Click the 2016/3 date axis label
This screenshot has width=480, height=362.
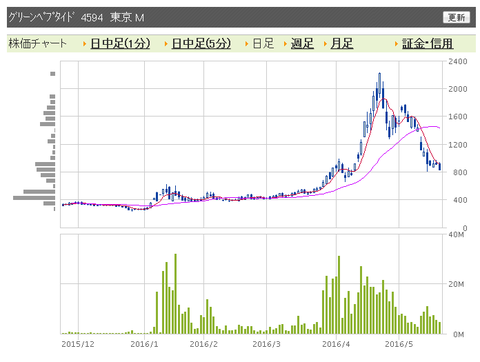click(x=266, y=344)
